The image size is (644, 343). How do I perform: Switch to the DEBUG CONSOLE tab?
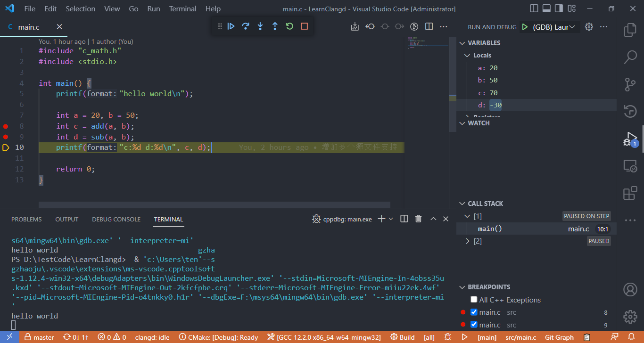pos(116,219)
